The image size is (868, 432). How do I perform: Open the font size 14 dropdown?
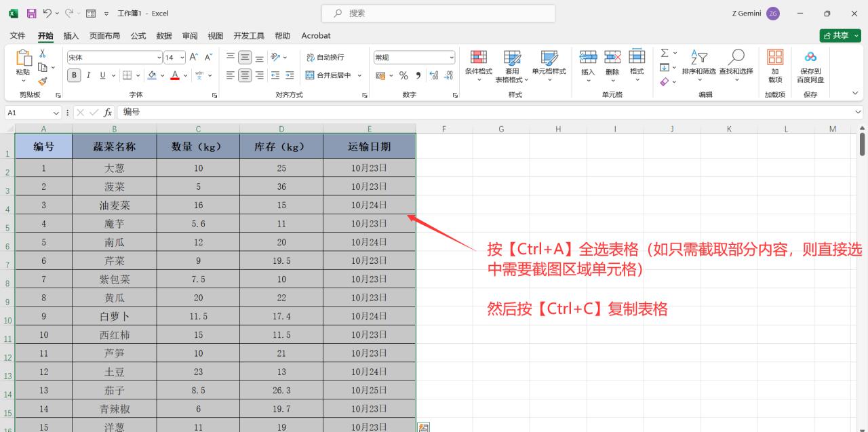pos(182,58)
